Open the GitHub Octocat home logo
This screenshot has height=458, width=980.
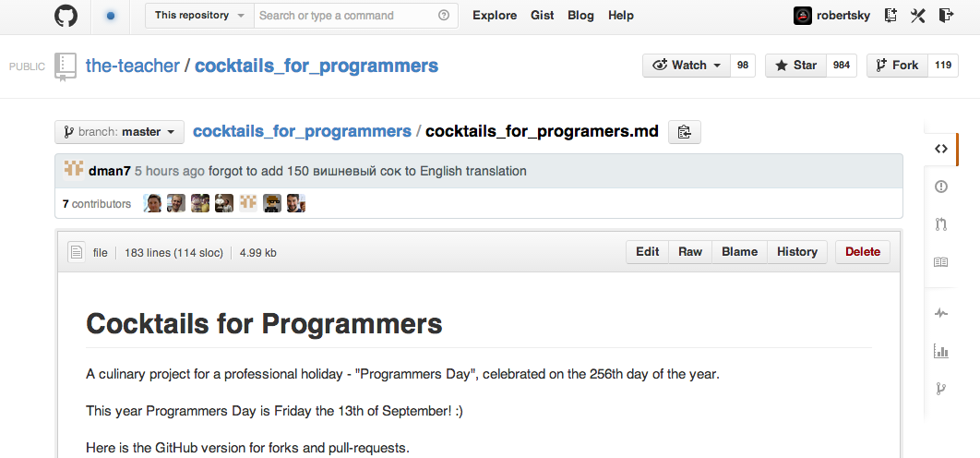click(66, 16)
